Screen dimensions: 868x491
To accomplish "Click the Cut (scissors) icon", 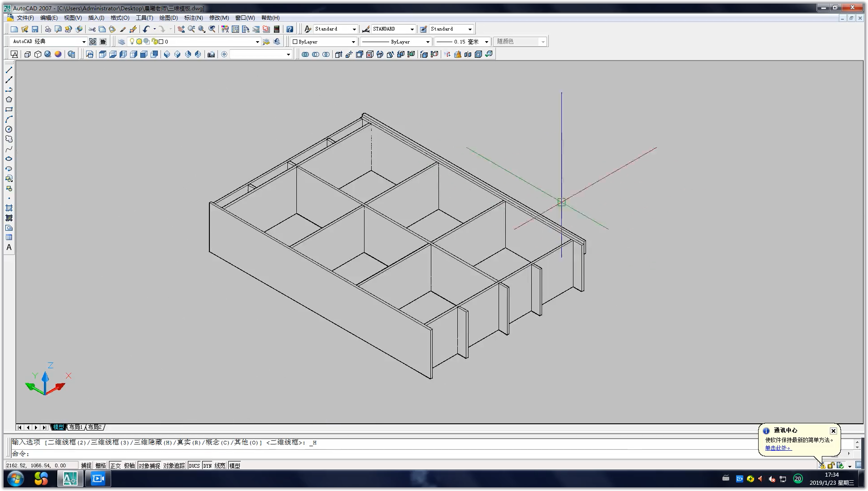I will pyautogui.click(x=92, y=29).
